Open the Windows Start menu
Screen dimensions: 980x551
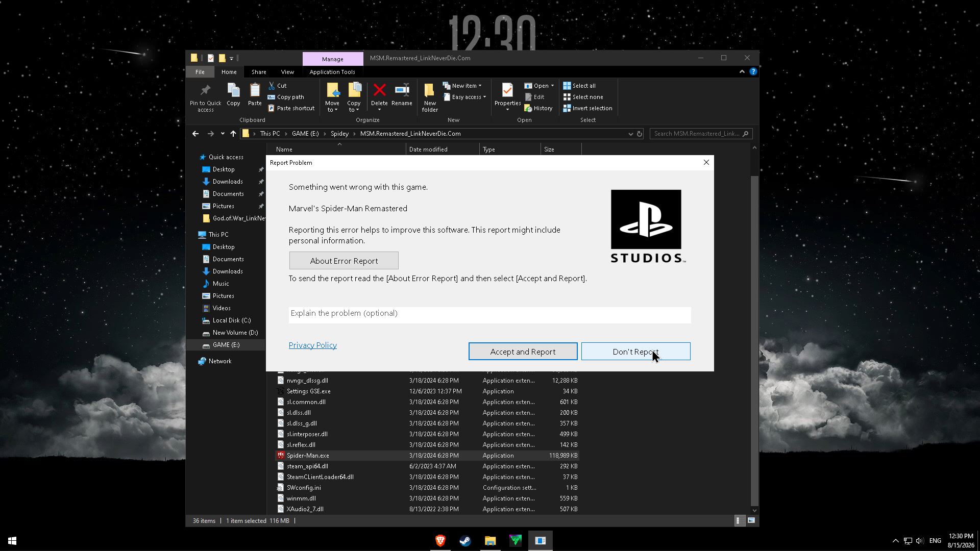[x=12, y=540]
